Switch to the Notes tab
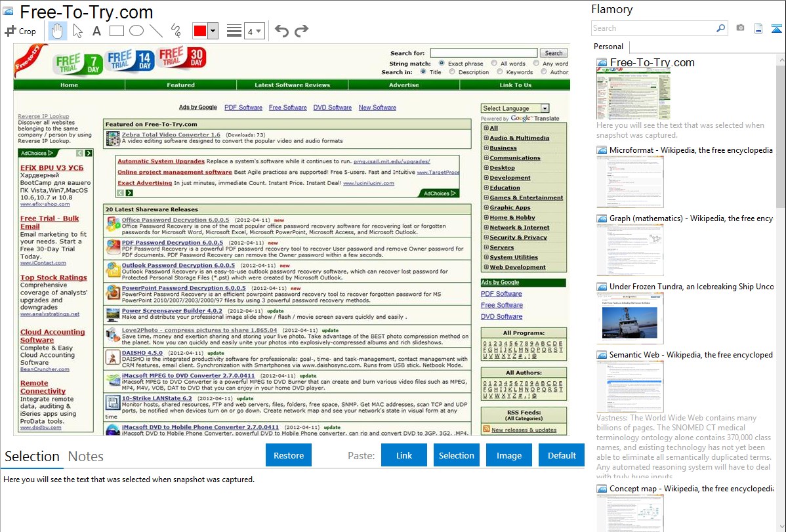The width and height of the screenshot is (786, 532). 86,457
